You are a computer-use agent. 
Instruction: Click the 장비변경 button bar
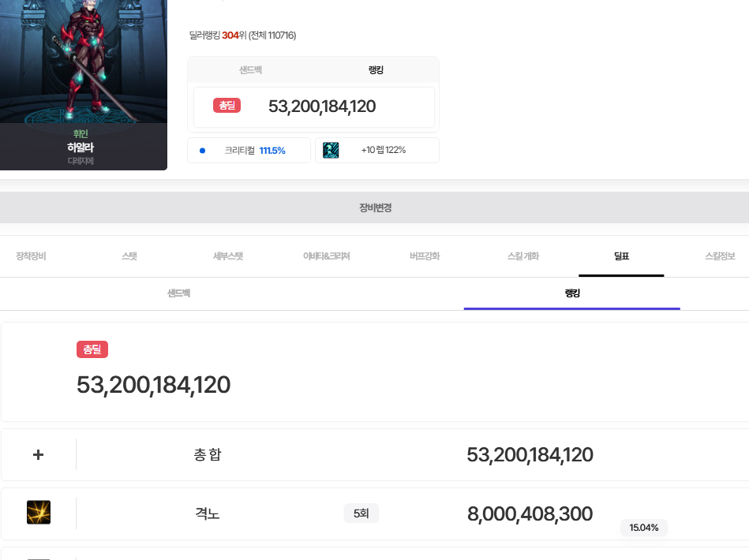375,208
